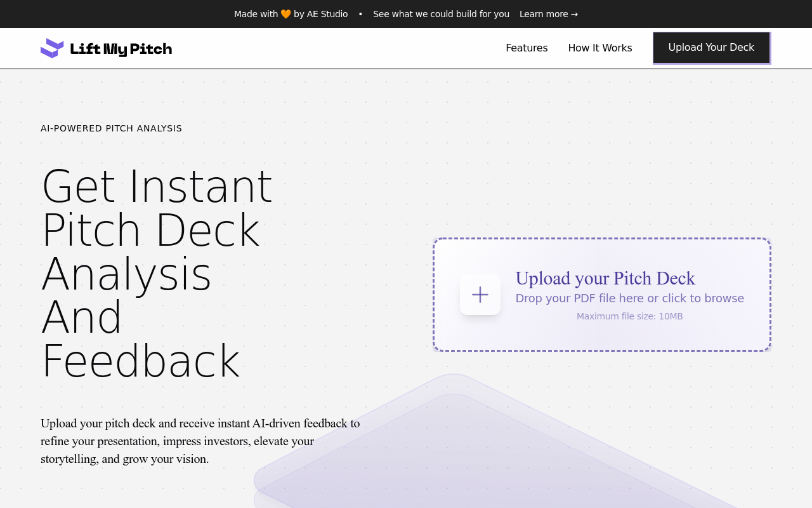The image size is (812, 508).
Task: Click the "Get Instant Pitch Deck" headline
Action: pos(157,208)
